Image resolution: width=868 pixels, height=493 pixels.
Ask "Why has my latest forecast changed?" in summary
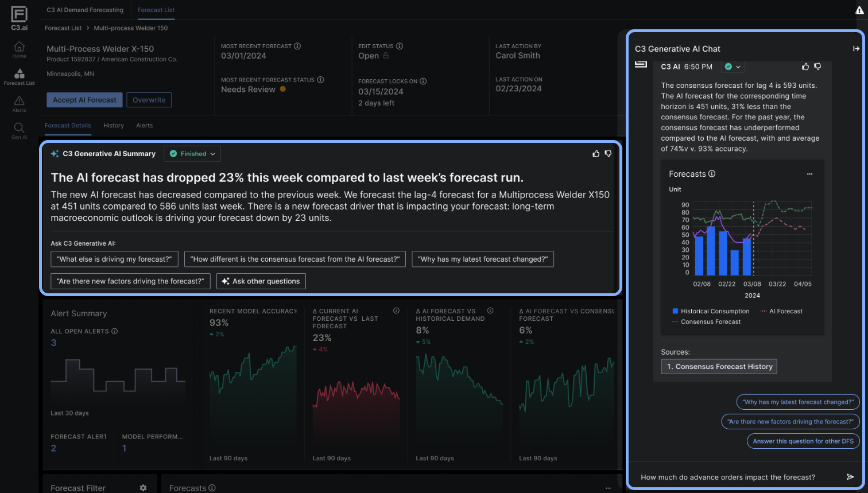tap(483, 259)
